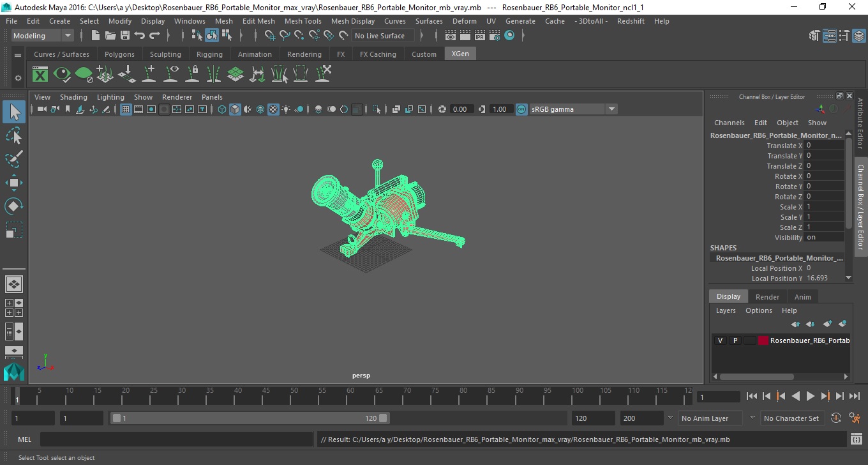
Task: Open the Script Editor icon
Action: (x=857, y=439)
